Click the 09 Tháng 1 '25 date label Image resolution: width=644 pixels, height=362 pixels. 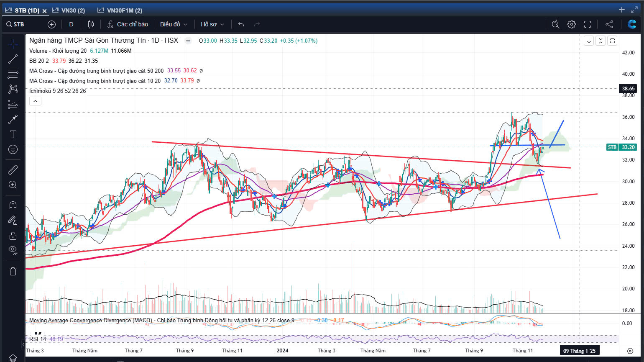(579, 351)
